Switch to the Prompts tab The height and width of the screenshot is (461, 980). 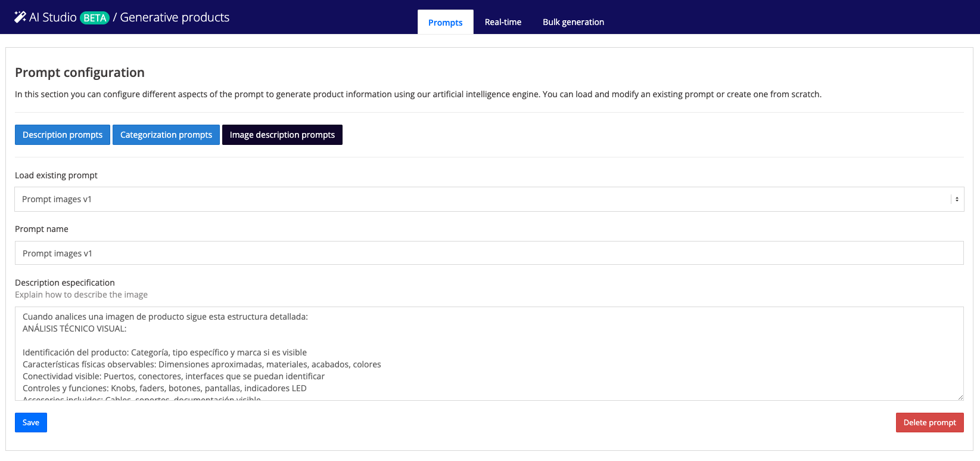tap(445, 23)
